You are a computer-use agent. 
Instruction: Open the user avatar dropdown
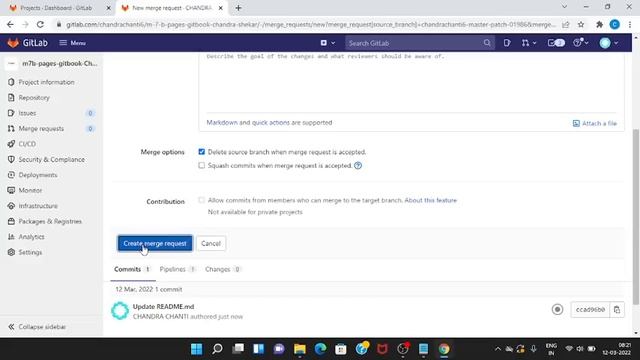tap(609, 43)
